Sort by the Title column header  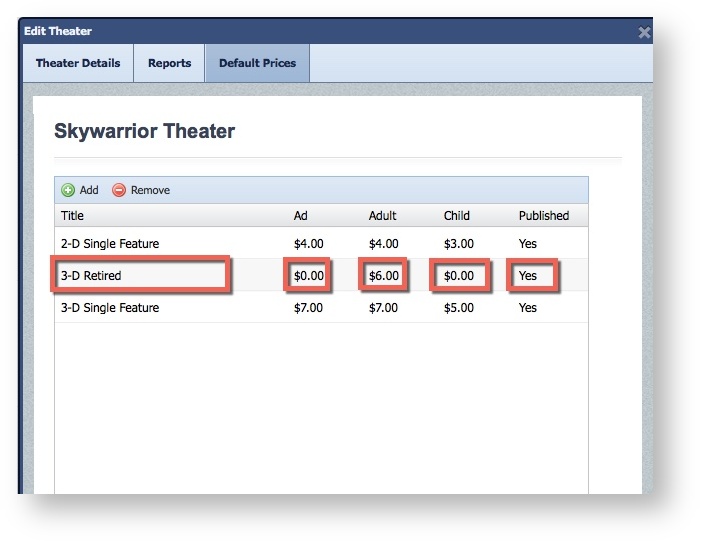click(73, 215)
